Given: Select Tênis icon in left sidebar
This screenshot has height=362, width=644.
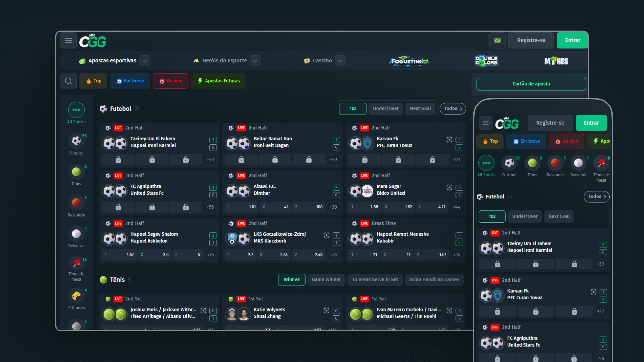Looking at the screenshot, I should coord(76,172).
